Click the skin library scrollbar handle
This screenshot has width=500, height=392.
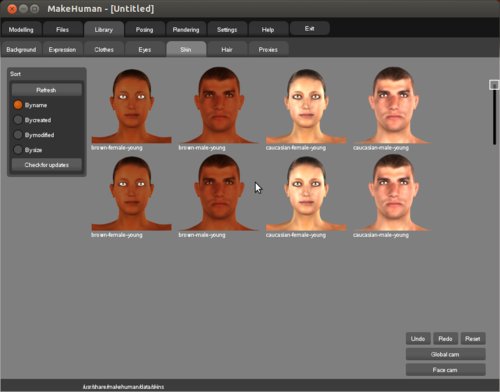(x=494, y=85)
